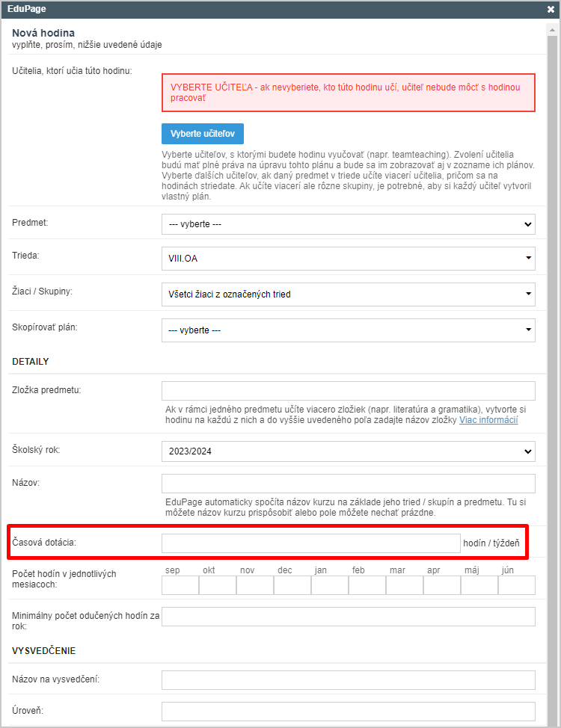Click the DETAILY section heading

[x=30, y=362]
